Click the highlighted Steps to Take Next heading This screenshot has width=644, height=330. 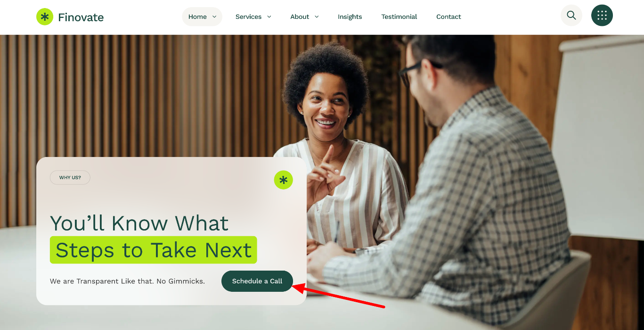[x=154, y=250]
